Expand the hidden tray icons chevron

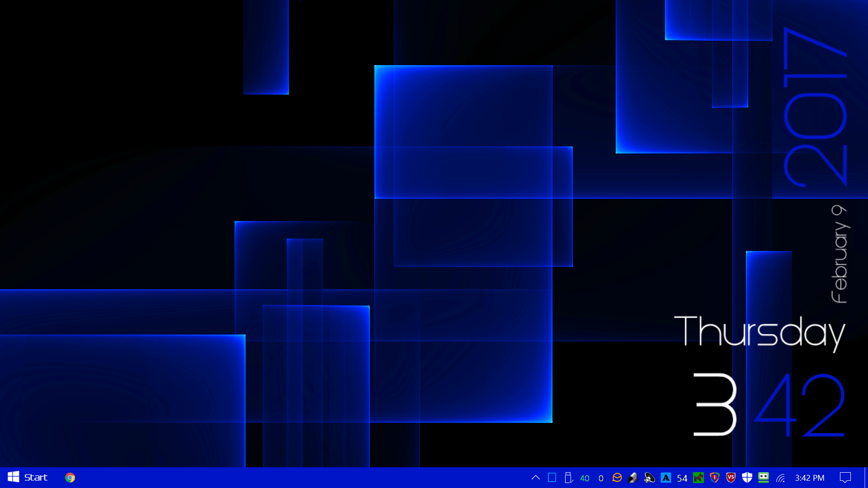click(x=536, y=478)
